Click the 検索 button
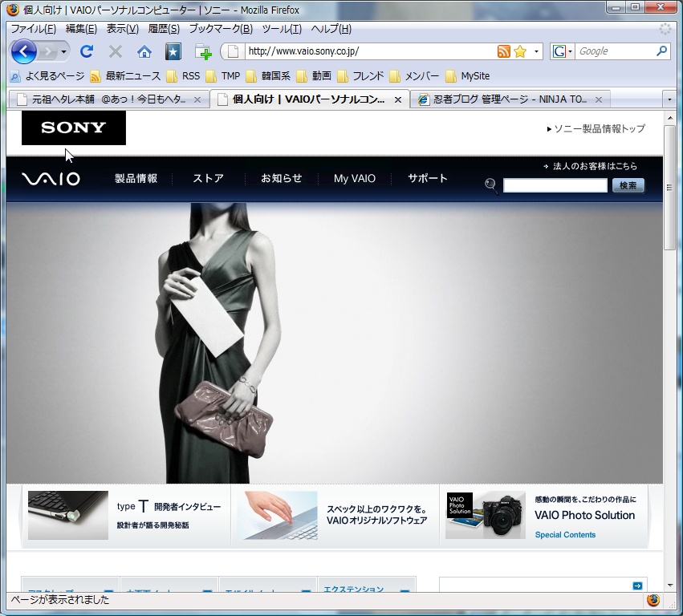The height and width of the screenshot is (616, 683). point(628,185)
